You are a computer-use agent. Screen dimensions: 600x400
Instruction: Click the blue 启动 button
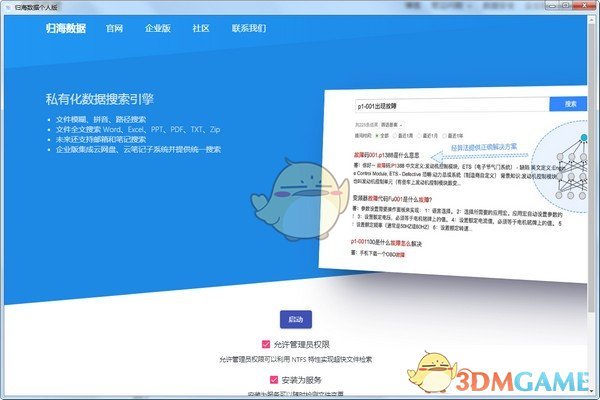tap(296, 319)
